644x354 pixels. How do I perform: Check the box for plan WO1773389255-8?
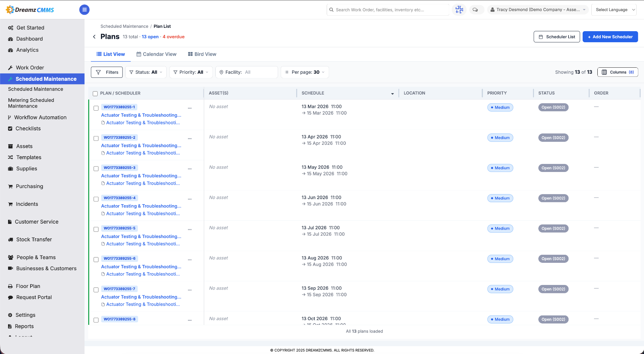pos(96,320)
